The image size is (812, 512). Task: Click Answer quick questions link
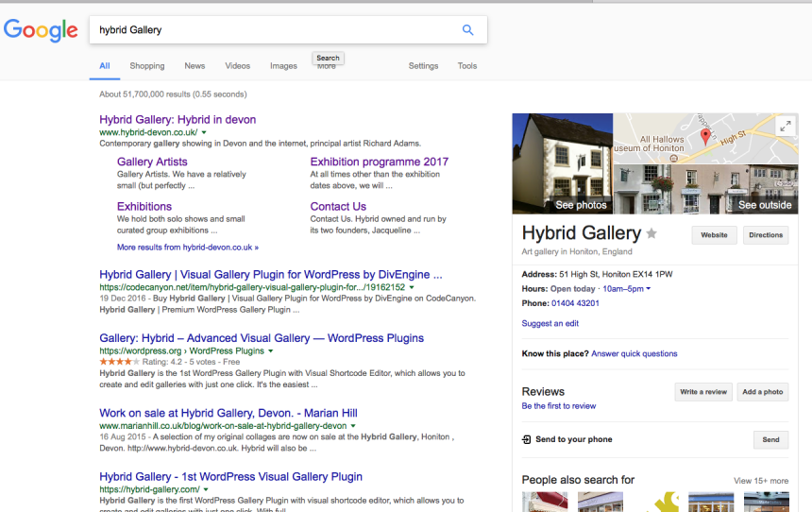[634, 353]
